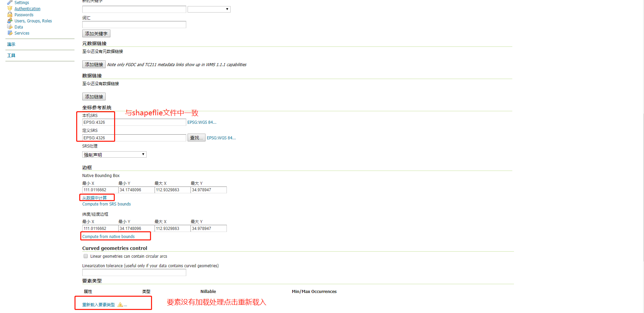Click the Services key icon

point(10,33)
